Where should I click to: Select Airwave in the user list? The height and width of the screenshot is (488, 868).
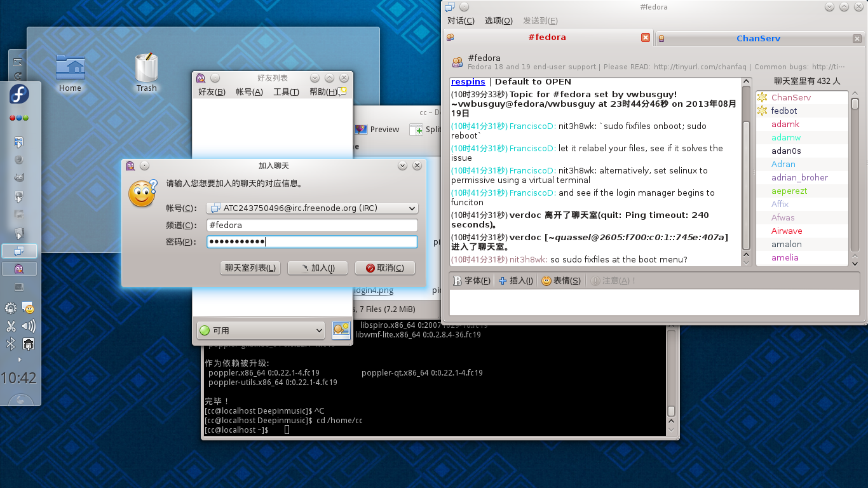pos(802,231)
